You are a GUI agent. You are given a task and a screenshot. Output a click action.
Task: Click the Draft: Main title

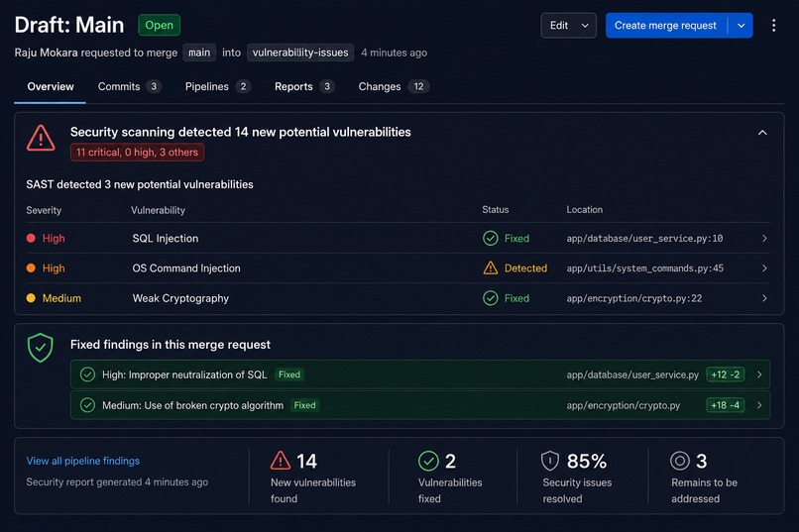coord(69,25)
